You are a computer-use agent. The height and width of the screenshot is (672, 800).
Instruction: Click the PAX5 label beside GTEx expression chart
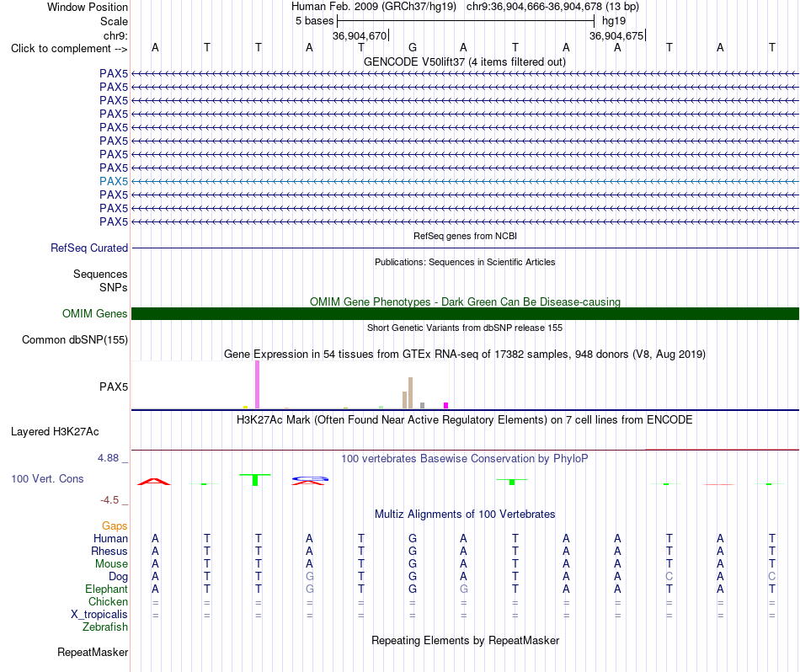click(x=114, y=387)
